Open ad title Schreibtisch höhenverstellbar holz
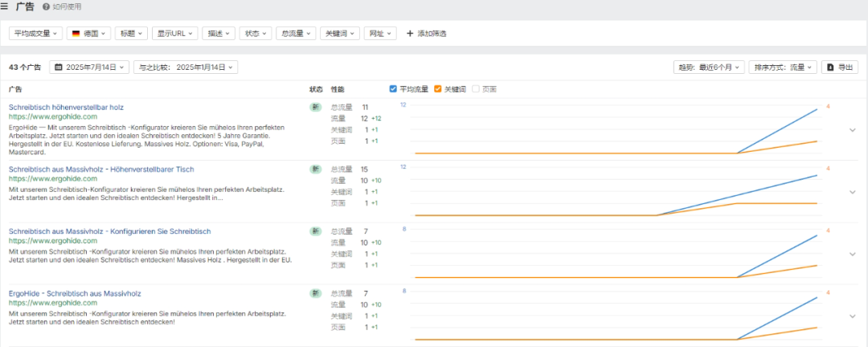 click(66, 107)
